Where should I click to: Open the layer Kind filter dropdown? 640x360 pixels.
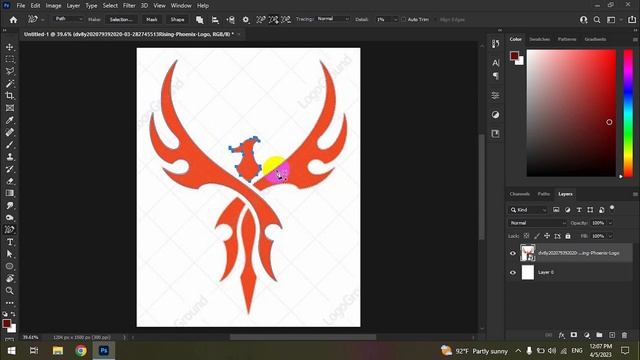(x=528, y=210)
